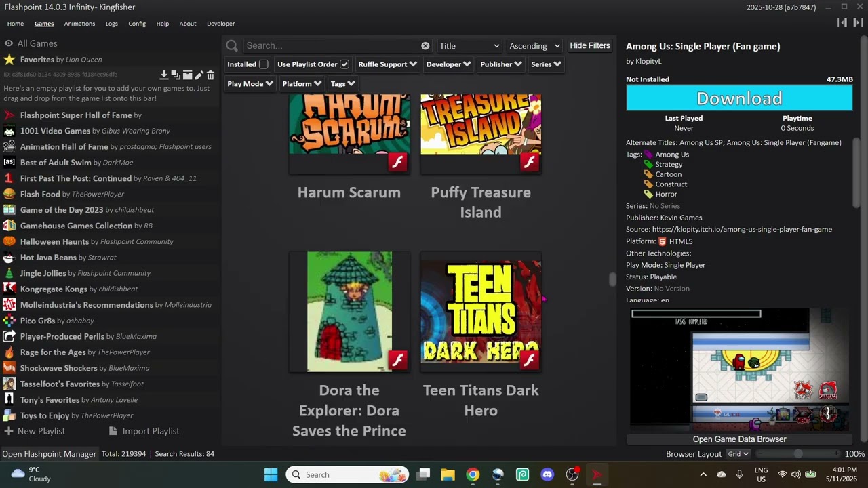The width and height of the screenshot is (868, 488).
Task: Open Google Chrome from the taskbar
Action: click(473, 474)
